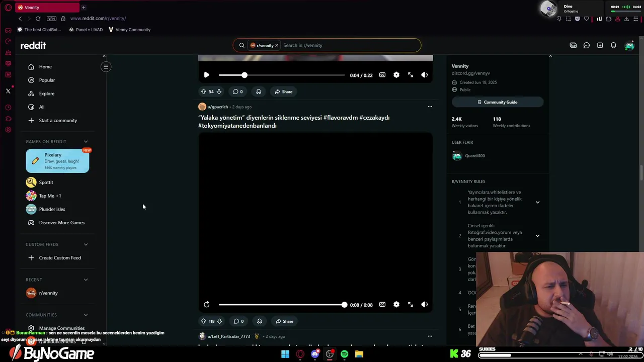Open u/gpazrich profile link
This screenshot has height=362, width=644.
tap(217, 107)
